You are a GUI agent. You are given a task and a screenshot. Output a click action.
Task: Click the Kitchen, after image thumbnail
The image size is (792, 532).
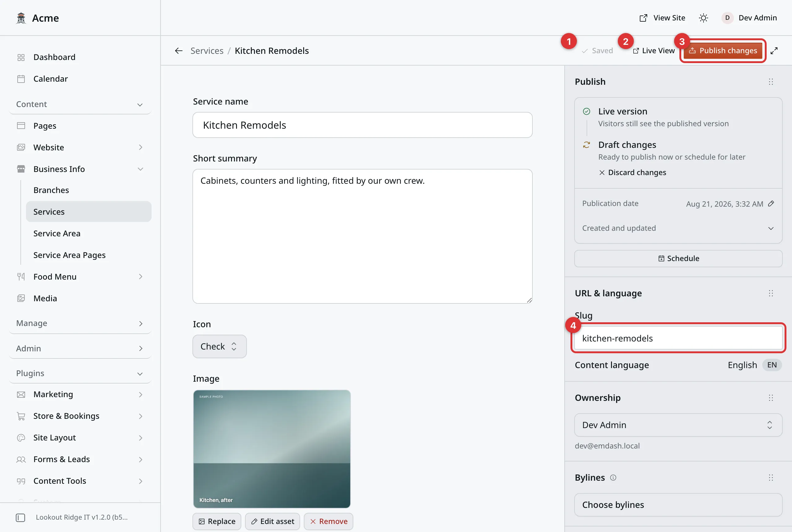point(272,449)
